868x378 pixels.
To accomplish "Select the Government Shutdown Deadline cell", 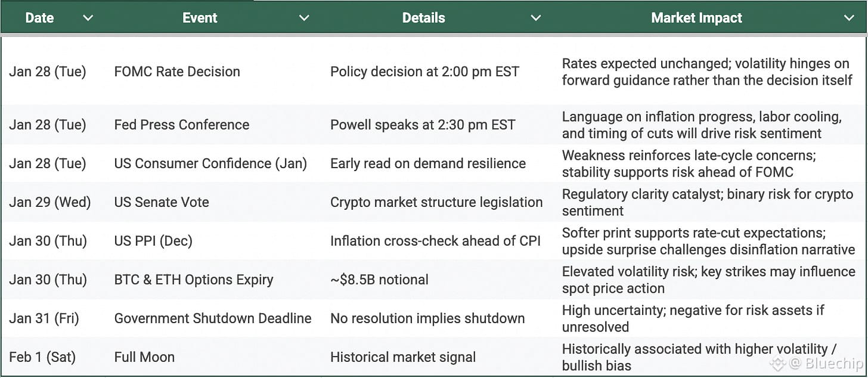I will point(213,318).
